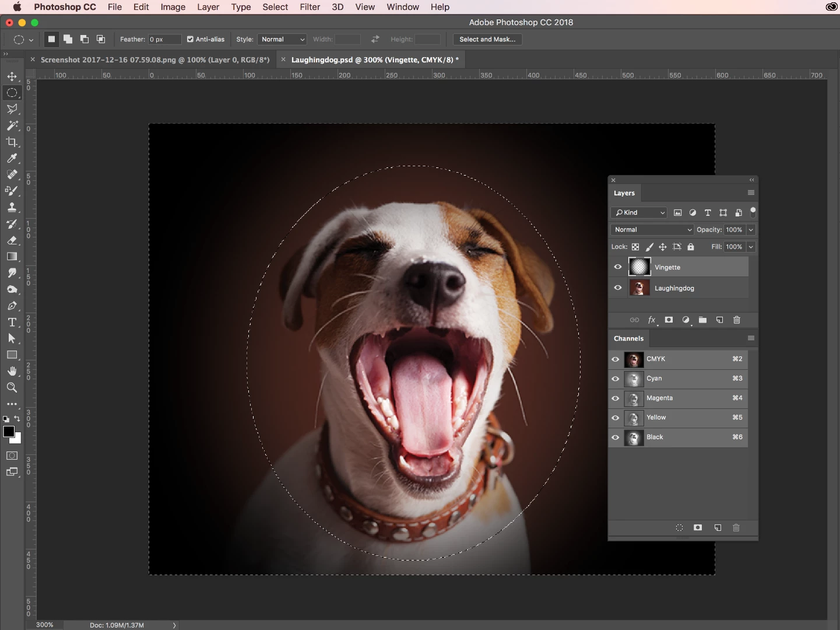Image resolution: width=840 pixels, height=630 pixels.
Task: Select the Eyedropper tool
Action: 12,158
